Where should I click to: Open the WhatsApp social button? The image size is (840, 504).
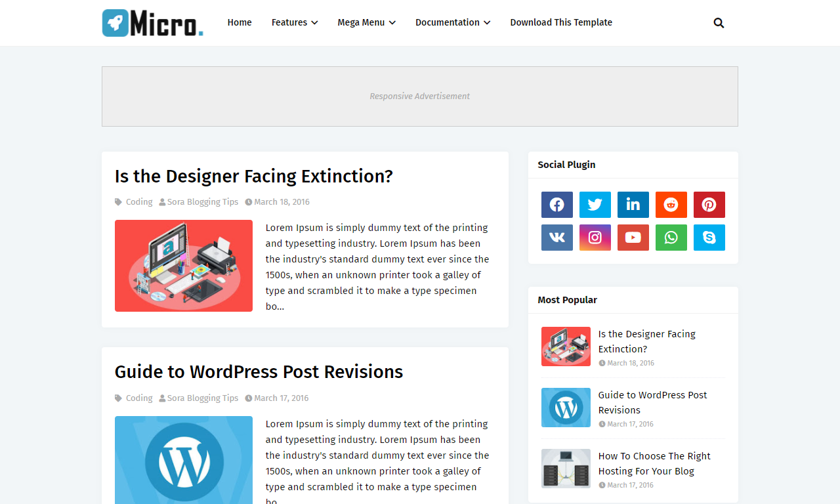coord(671,238)
